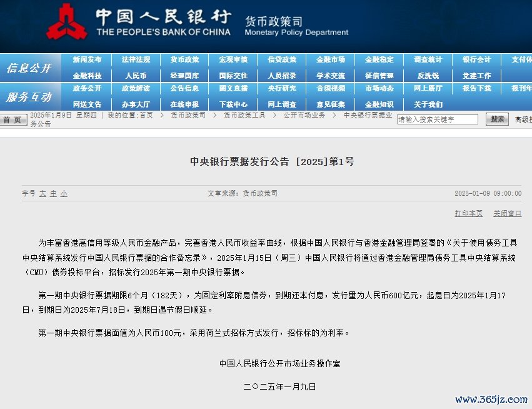Click 公开市场业务 breadcrumb link
The height and width of the screenshot is (409, 532).
coord(304,116)
